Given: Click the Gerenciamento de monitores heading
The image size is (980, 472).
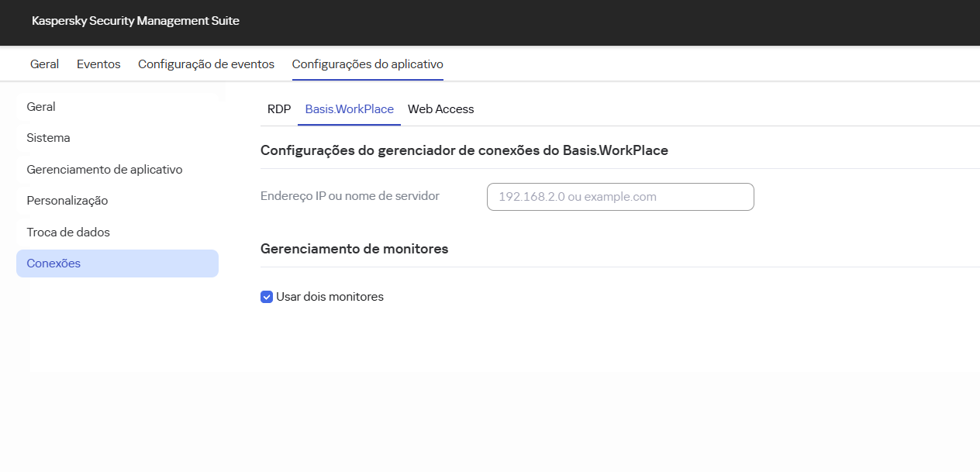Looking at the screenshot, I should [x=354, y=249].
